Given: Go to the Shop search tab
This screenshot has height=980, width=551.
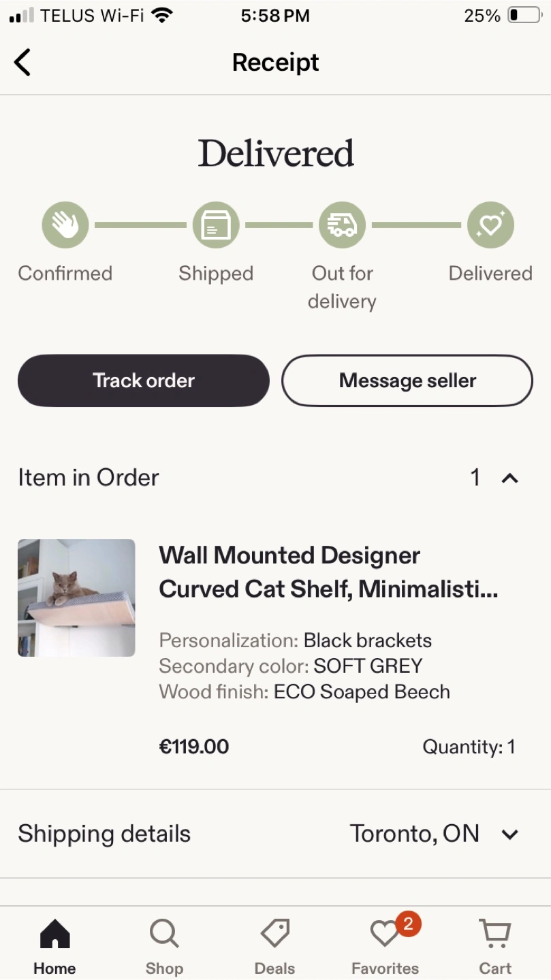Looking at the screenshot, I should (x=164, y=934).
